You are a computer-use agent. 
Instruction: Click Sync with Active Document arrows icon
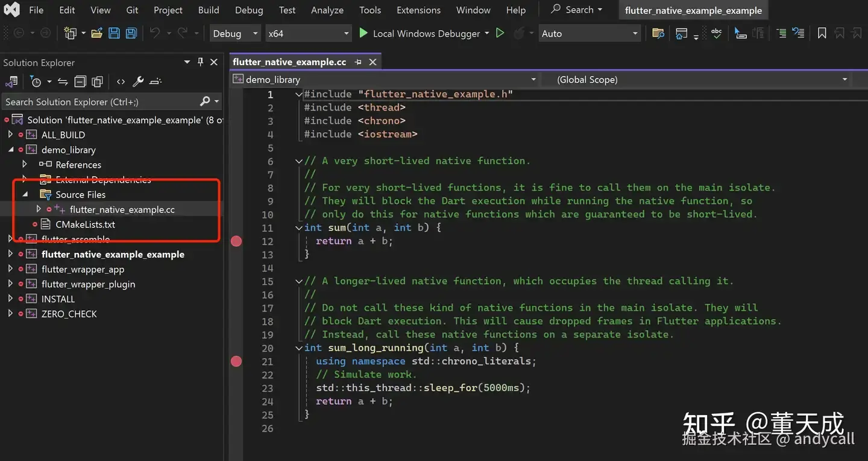click(63, 81)
